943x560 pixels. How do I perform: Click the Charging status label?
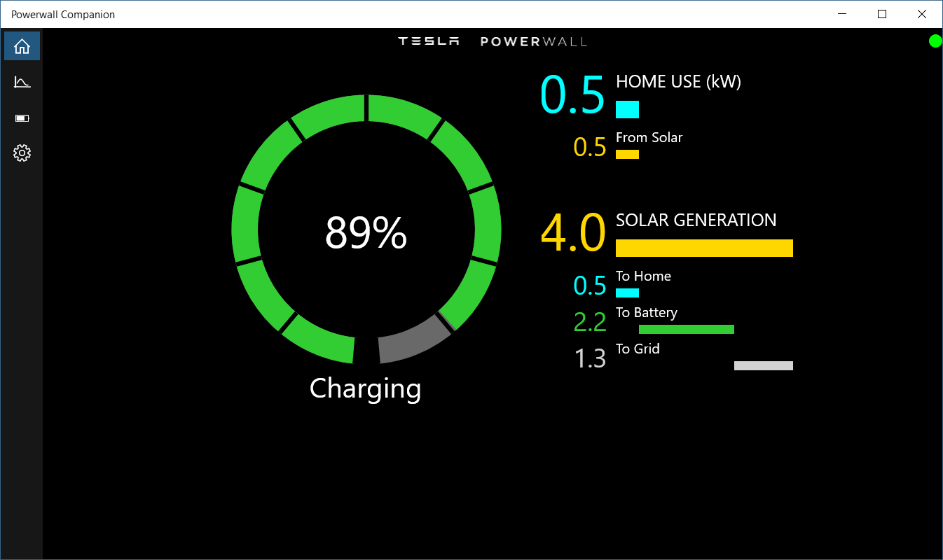pos(366,388)
